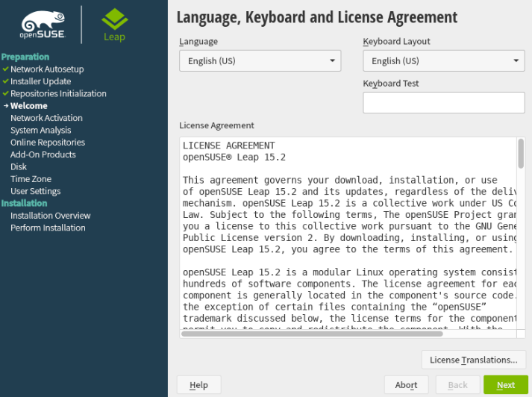Screen dimensions: 532x397
Task: Select the Repositories Initialization step
Action: click(x=58, y=93)
